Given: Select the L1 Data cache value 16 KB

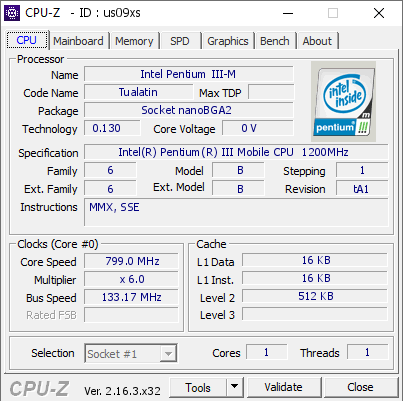Looking at the screenshot, I should tap(315, 260).
